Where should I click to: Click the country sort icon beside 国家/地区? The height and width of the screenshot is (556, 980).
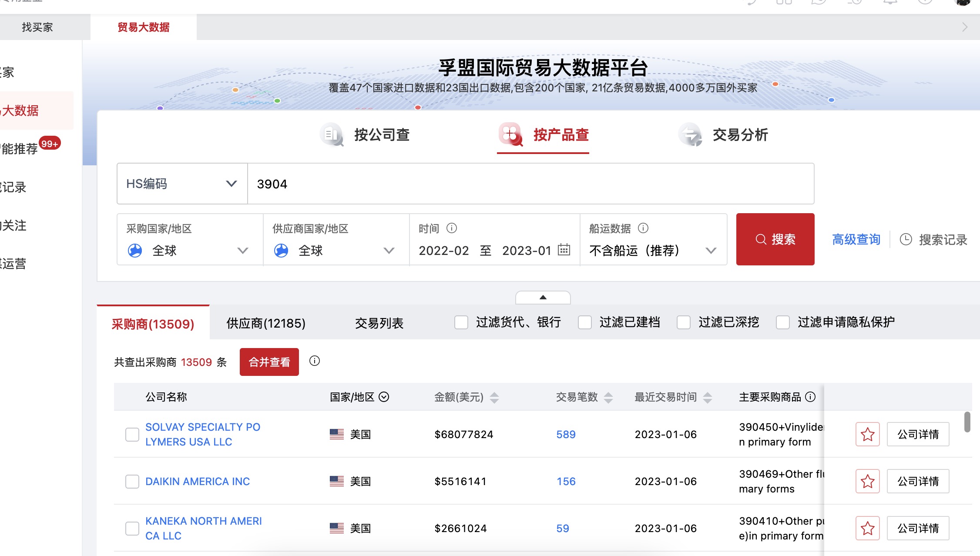point(383,397)
